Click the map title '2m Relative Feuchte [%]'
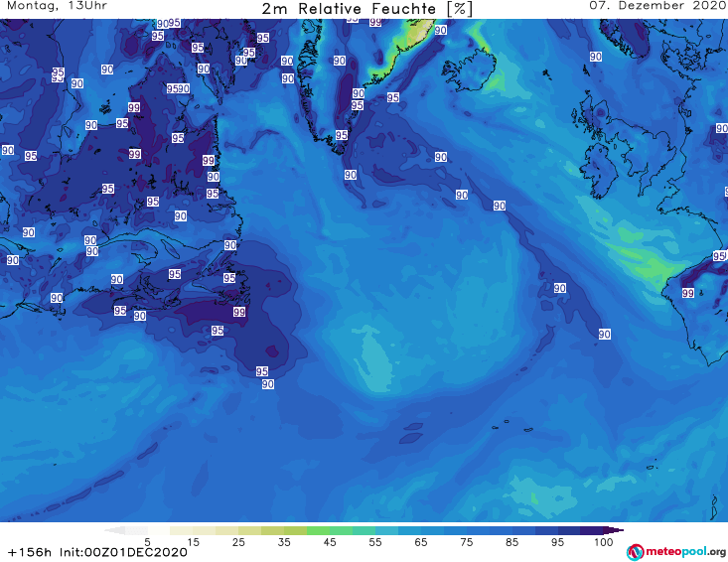Screen dimensions: 728x562 pos(367,9)
